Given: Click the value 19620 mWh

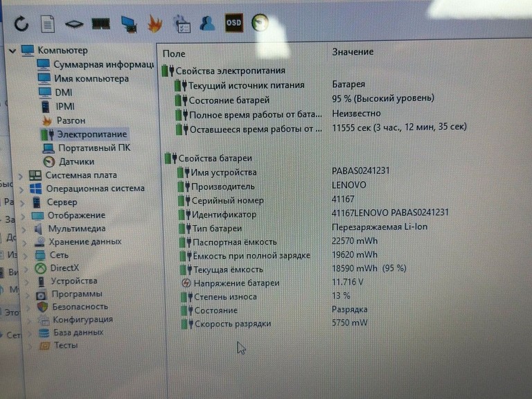Looking at the screenshot, I should tap(355, 255).
